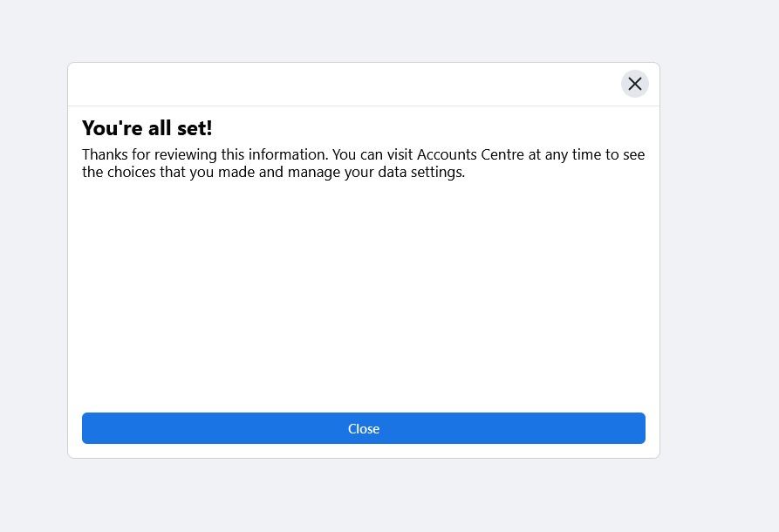Screen dimensions: 779x532
Task: Click the "manage your data settings" text
Action: coord(376,173)
